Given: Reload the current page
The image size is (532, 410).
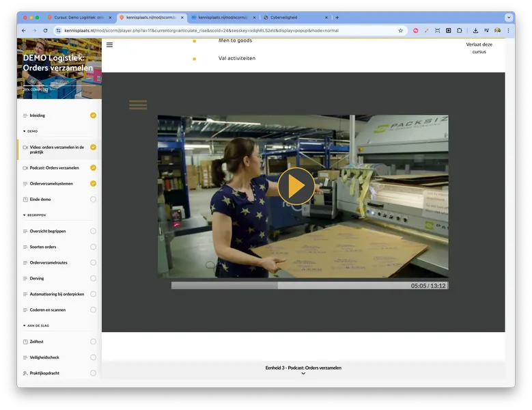Looking at the screenshot, I should point(46,31).
